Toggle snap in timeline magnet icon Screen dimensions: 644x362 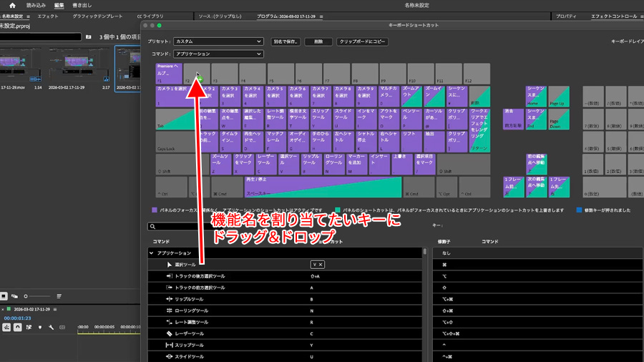[18, 327]
